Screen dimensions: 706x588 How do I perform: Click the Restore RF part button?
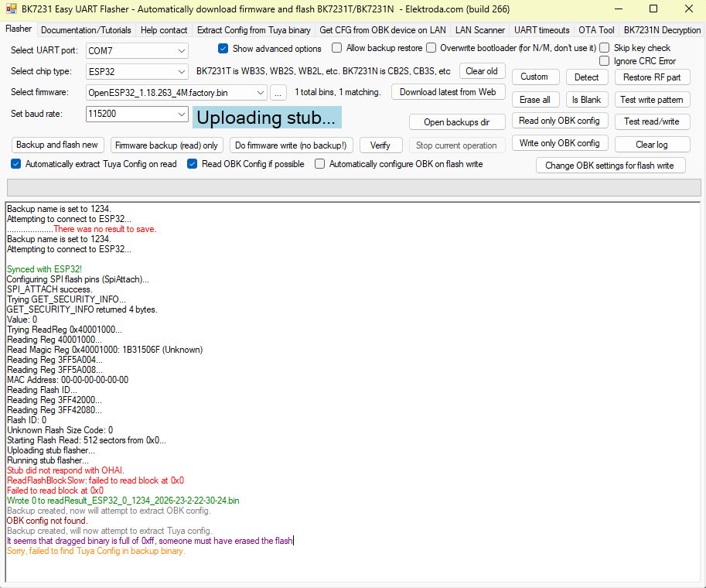point(652,77)
